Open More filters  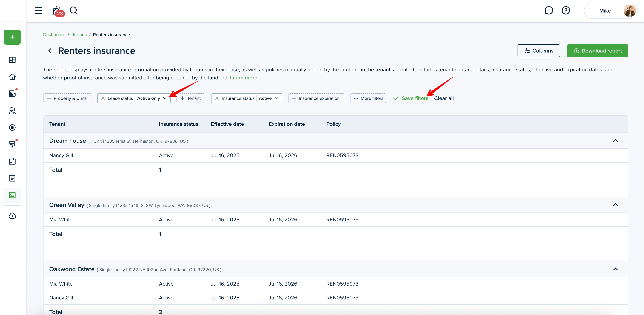tap(368, 98)
